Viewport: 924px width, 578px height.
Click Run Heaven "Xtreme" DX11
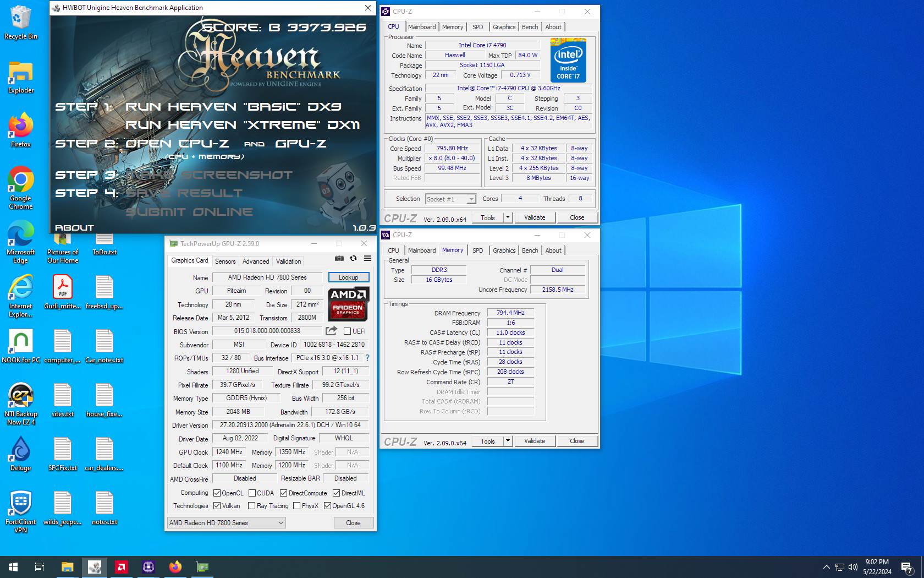point(243,125)
